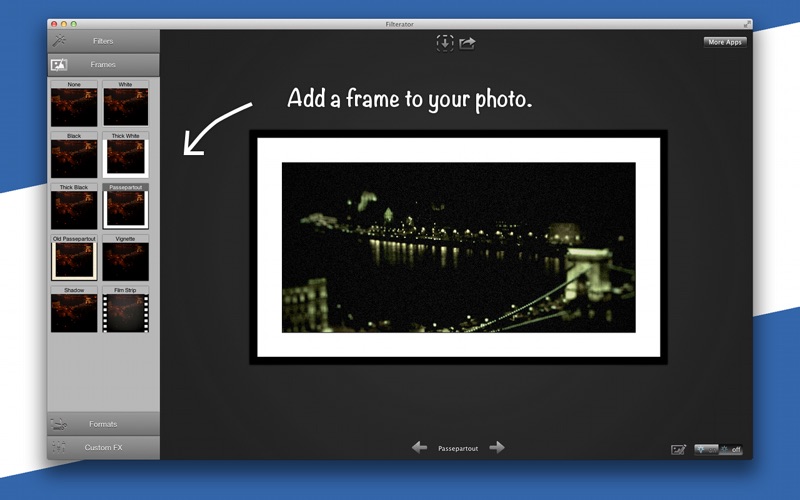Viewport: 800px width, 500px height.
Task: Go to previous frame with left arrow
Action: tap(419, 447)
